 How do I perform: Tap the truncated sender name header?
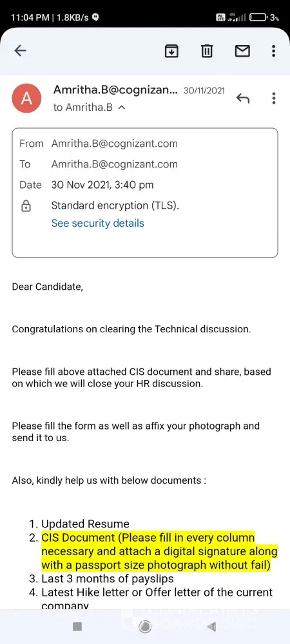[x=115, y=90]
